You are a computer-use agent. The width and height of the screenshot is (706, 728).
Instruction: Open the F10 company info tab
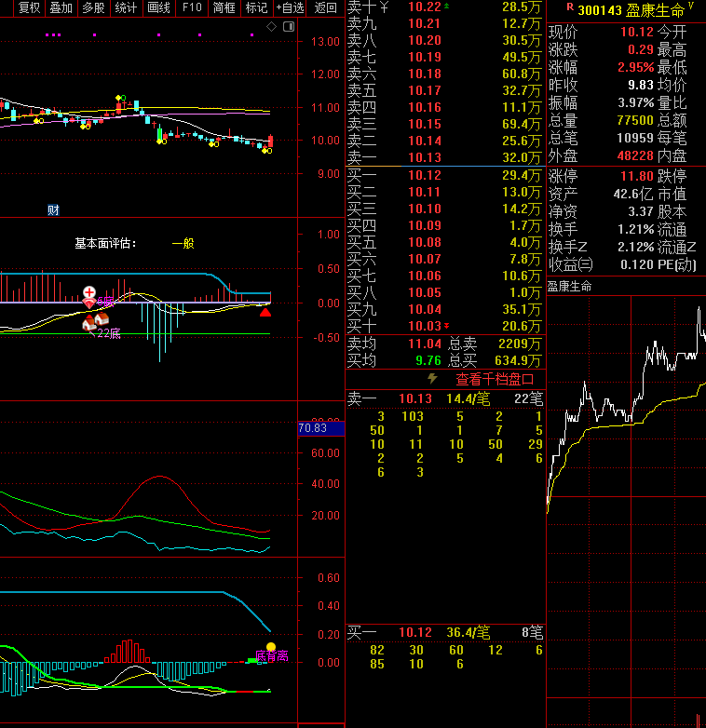[192, 8]
